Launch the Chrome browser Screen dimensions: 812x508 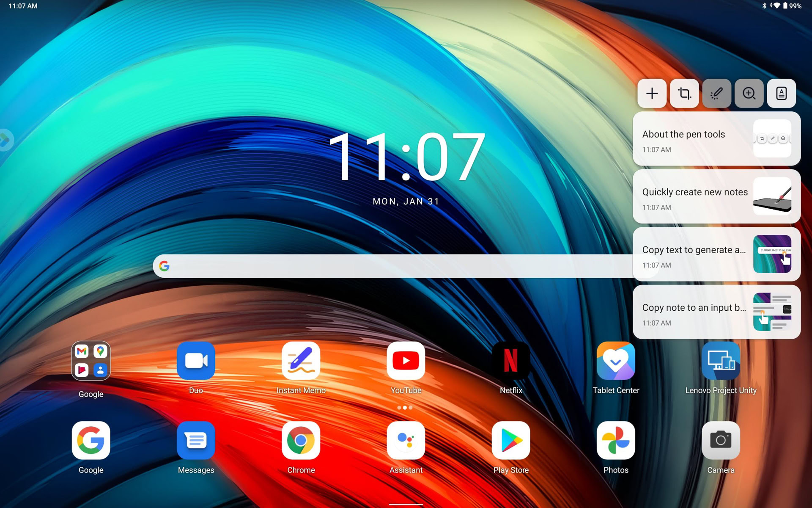click(301, 440)
